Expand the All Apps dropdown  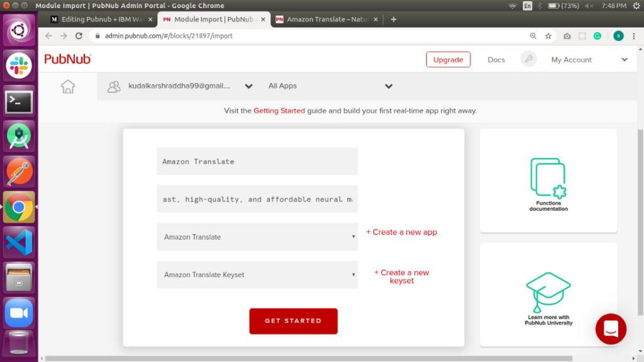[389, 86]
